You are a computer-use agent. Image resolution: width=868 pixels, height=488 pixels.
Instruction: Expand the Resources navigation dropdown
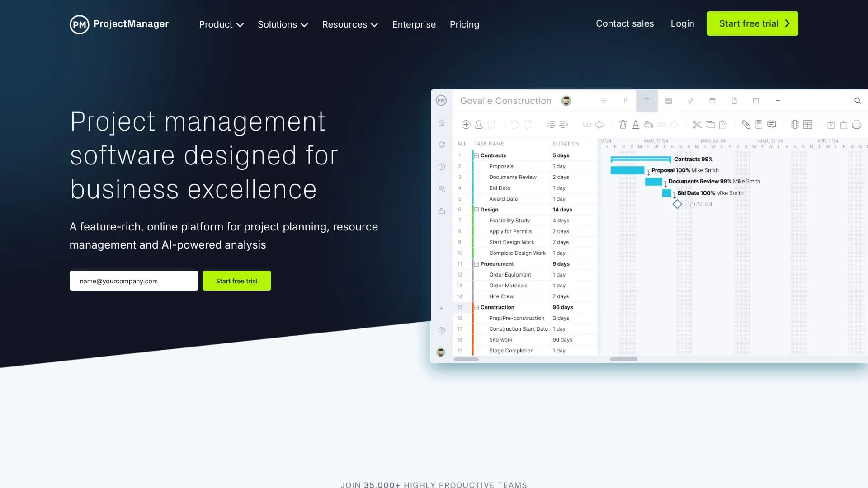click(350, 24)
